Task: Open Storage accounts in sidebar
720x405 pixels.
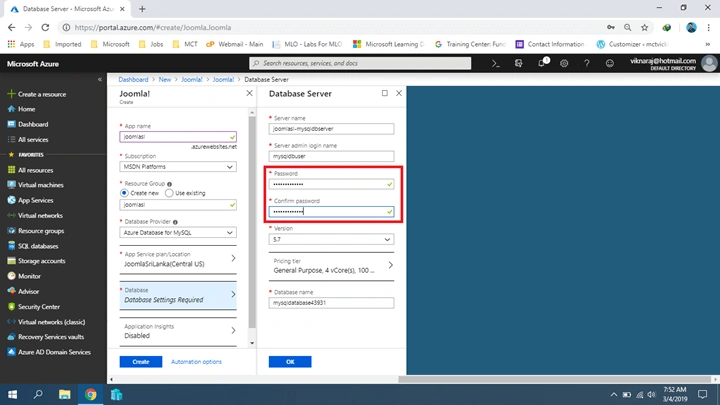Action: click(36, 261)
